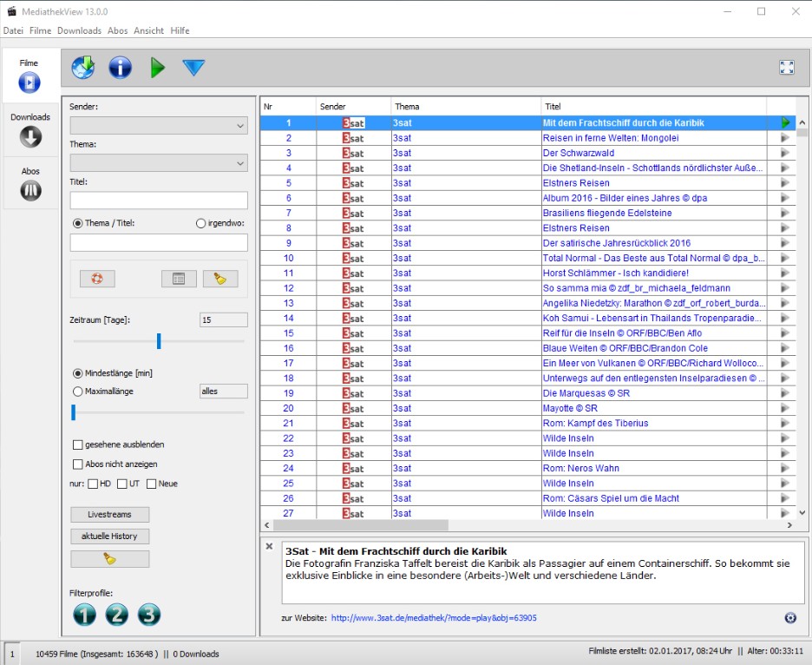Select the Mindestlänge [min] radio button
The height and width of the screenshot is (665, 812).
point(78,373)
